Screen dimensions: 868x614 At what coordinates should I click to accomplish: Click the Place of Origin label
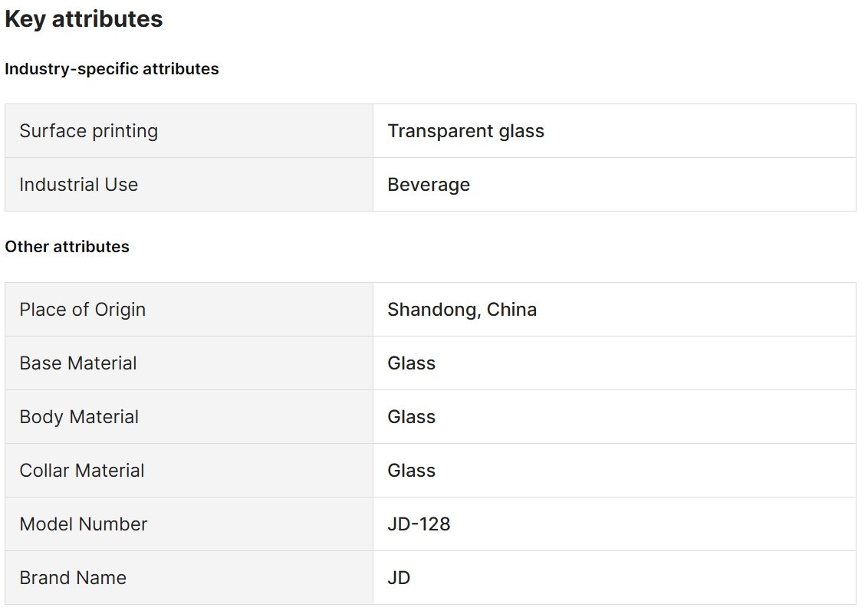pyautogui.click(x=83, y=310)
